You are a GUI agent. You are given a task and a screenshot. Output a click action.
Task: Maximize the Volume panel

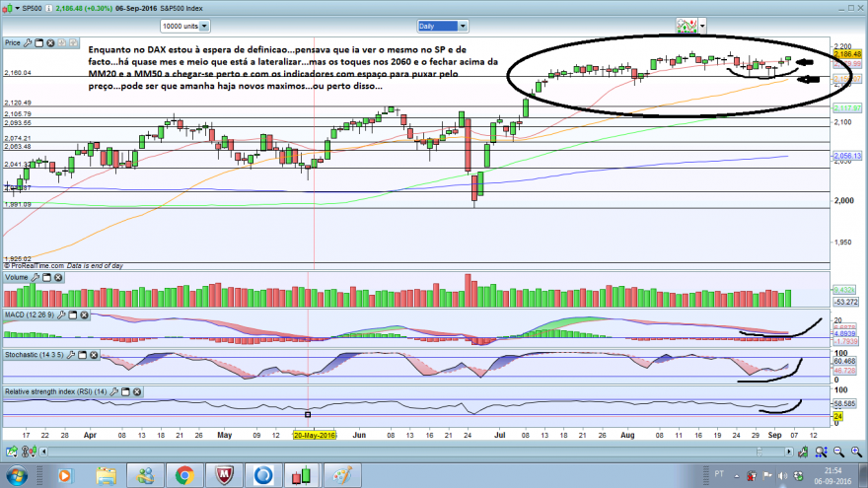coord(47,277)
